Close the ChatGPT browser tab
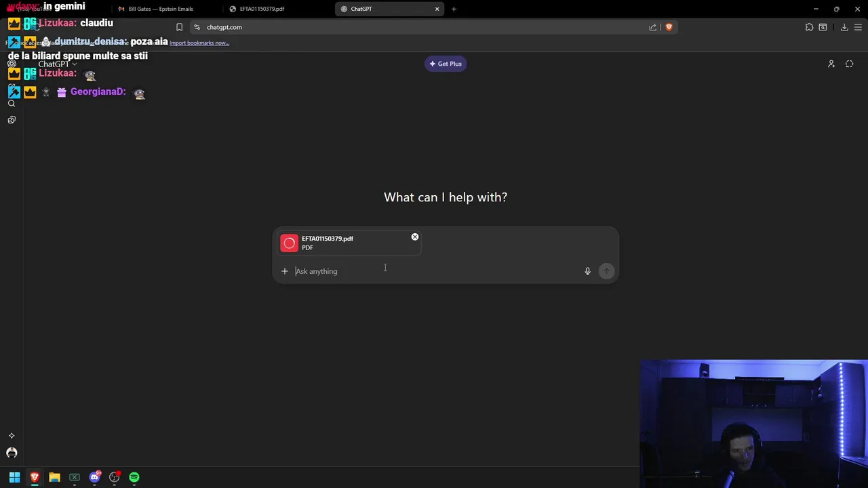This screenshot has height=488, width=868. pyautogui.click(x=437, y=9)
